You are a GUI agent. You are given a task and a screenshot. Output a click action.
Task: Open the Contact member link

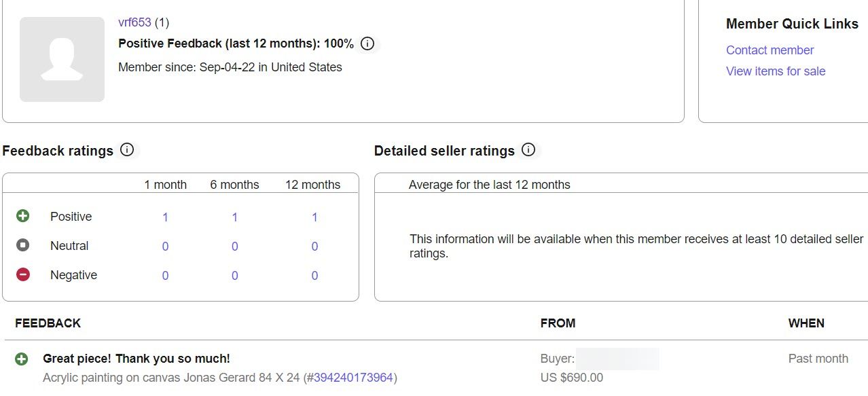[770, 50]
